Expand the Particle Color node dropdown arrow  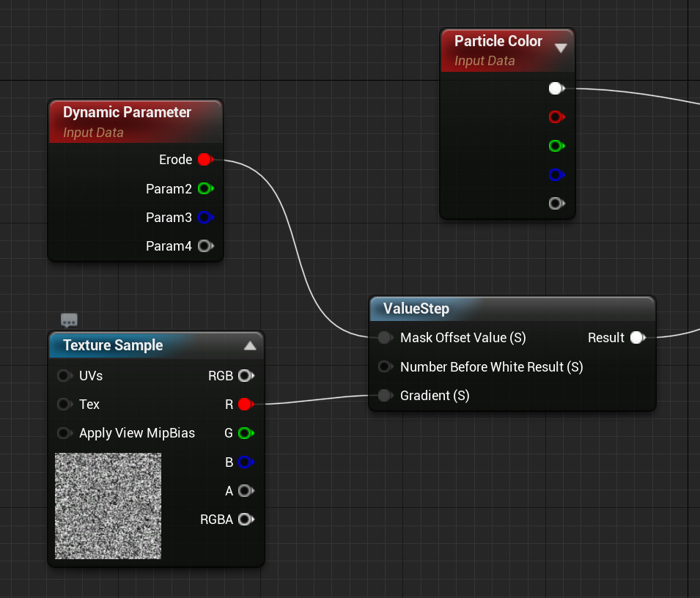[561, 48]
